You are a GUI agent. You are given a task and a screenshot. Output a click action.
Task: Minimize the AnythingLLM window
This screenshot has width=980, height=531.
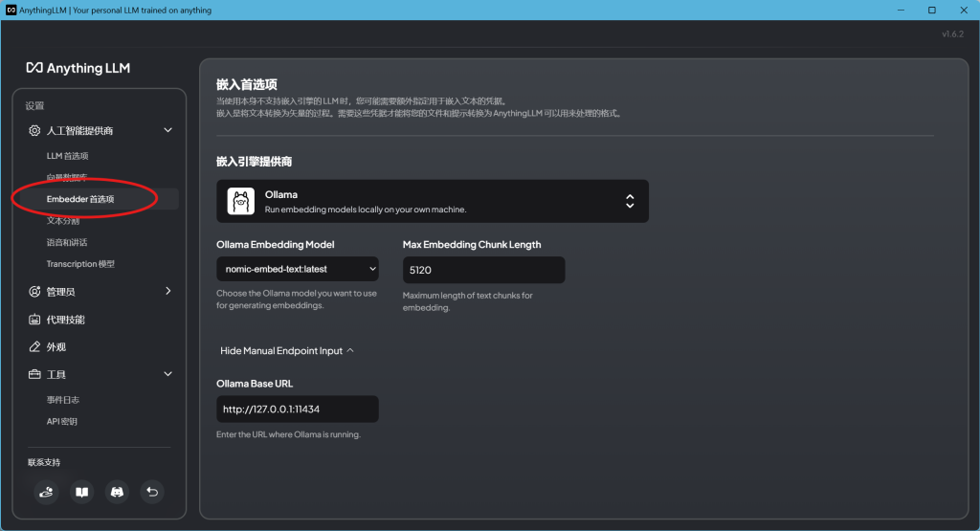coord(901,10)
